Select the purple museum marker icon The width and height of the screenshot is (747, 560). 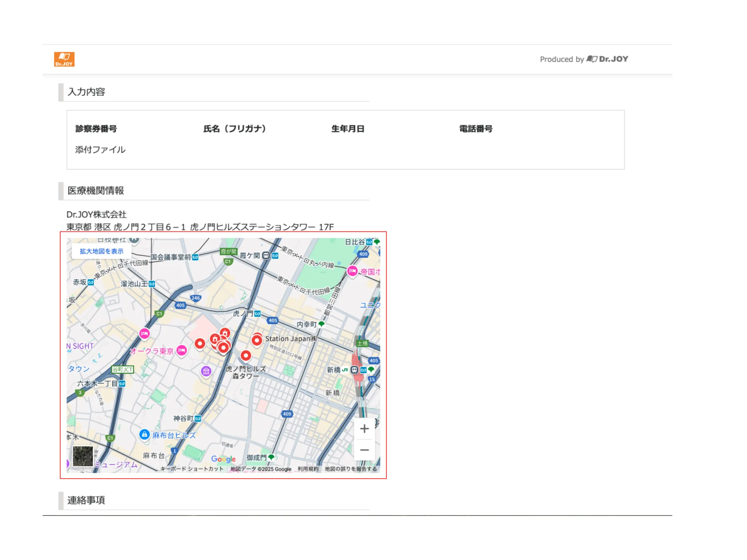pos(206,371)
